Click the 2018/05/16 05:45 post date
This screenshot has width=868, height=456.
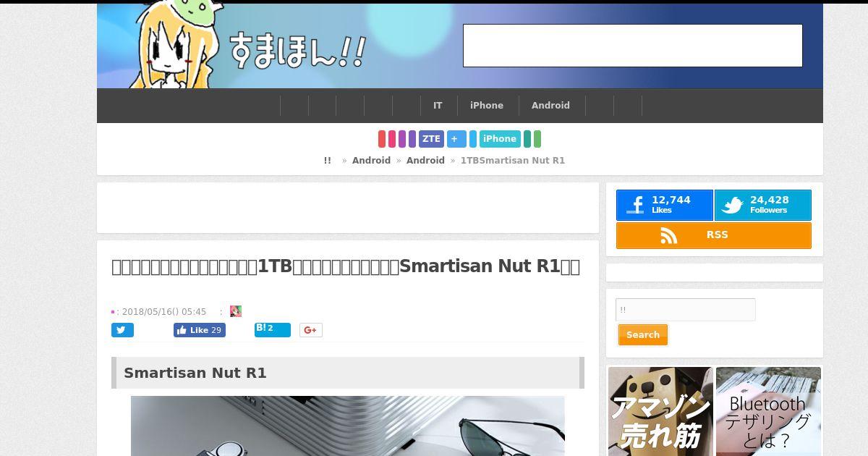[164, 312]
